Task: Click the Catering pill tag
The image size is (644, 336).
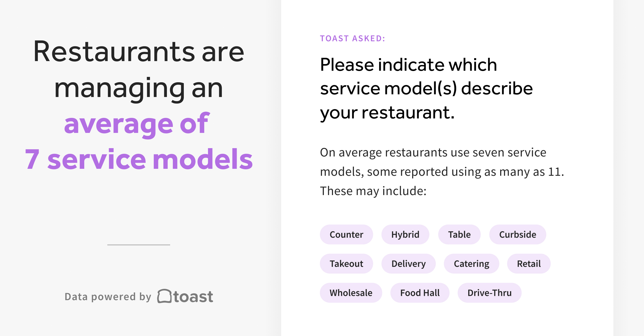Action: point(471,264)
